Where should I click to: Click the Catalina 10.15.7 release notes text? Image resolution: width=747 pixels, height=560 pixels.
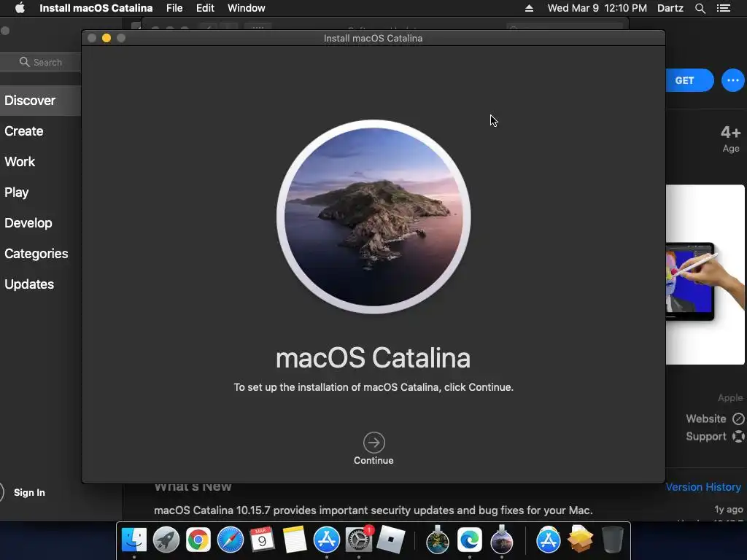click(x=373, y=510)
